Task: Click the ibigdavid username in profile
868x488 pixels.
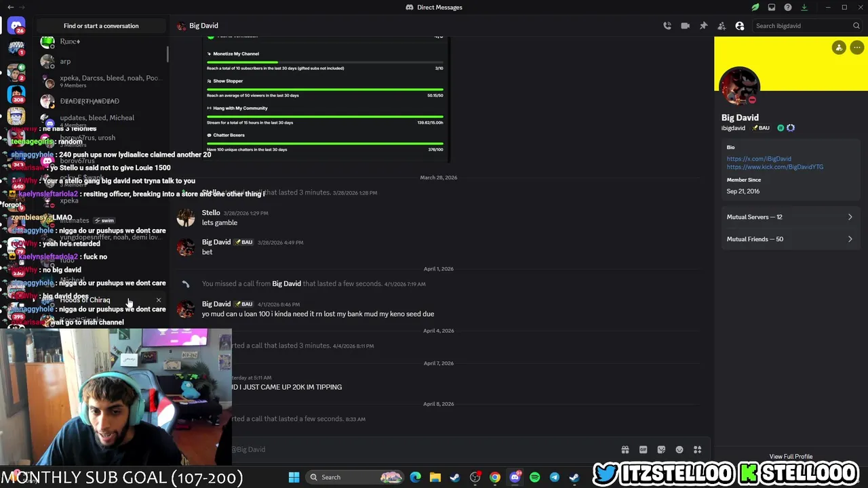Action: point(733,128)
